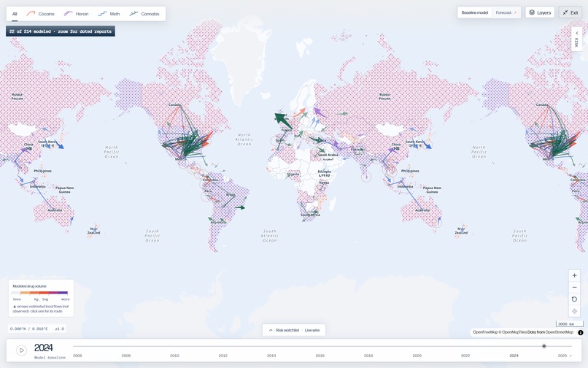Jump timeline to 2018
The height and width of the screenshot is (368, 588).
coord(368,356)
